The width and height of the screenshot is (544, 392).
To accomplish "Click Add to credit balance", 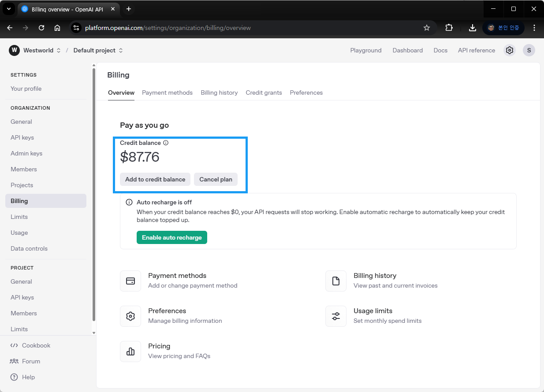I will click(x=155, y=179).
